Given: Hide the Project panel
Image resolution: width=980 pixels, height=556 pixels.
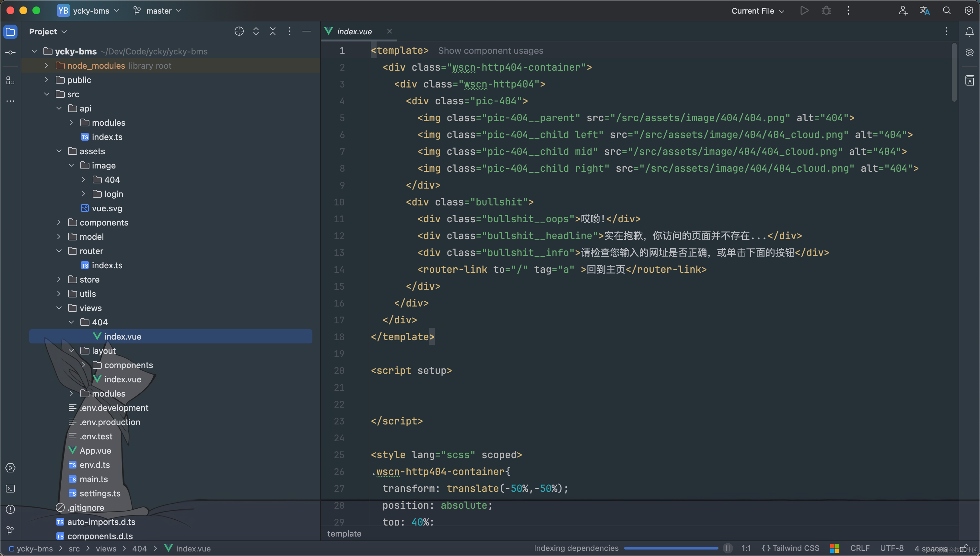Looking at the screenshot, I should click(x=306, y=31).
